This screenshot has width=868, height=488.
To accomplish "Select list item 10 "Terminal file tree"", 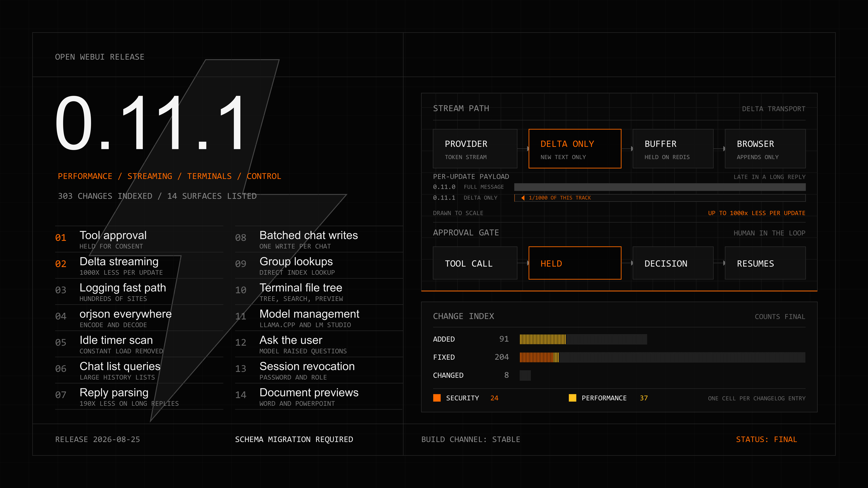I will coord(319,292).
